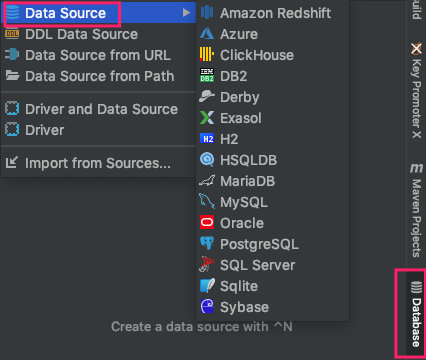The image size is (426, 360).
Task: Click the Azure triangle icon
Action: (207, 34)
